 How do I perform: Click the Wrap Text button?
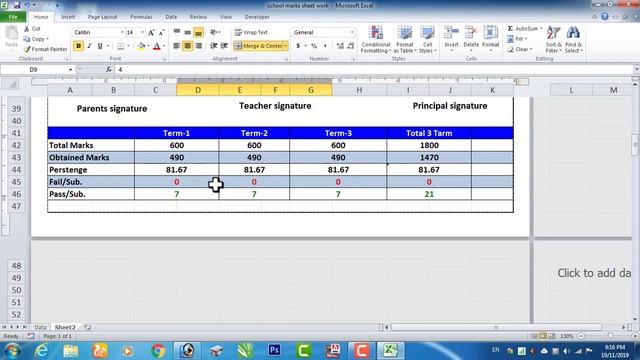(x=251, y=32)
